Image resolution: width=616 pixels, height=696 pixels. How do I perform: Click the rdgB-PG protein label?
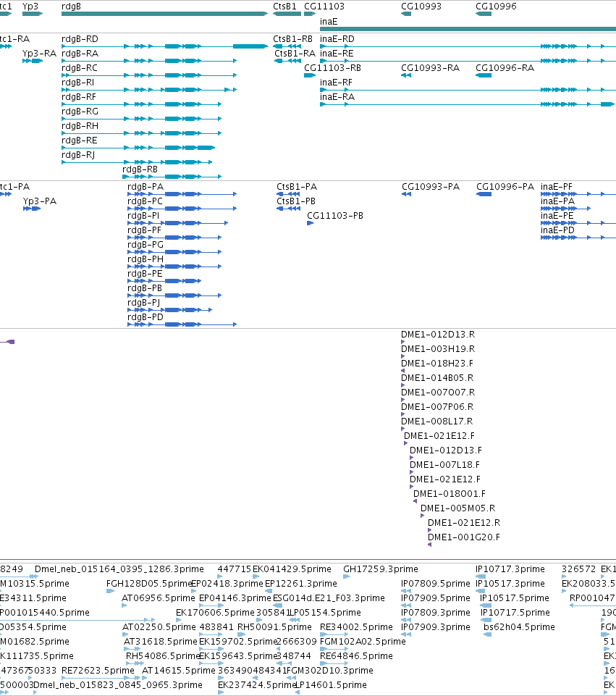145,245
